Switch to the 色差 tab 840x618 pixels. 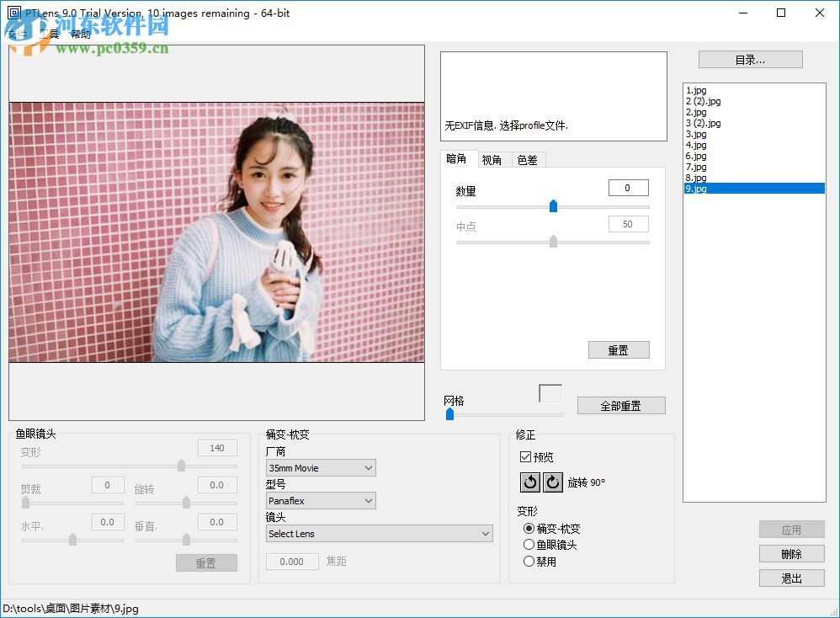[528, 159]
